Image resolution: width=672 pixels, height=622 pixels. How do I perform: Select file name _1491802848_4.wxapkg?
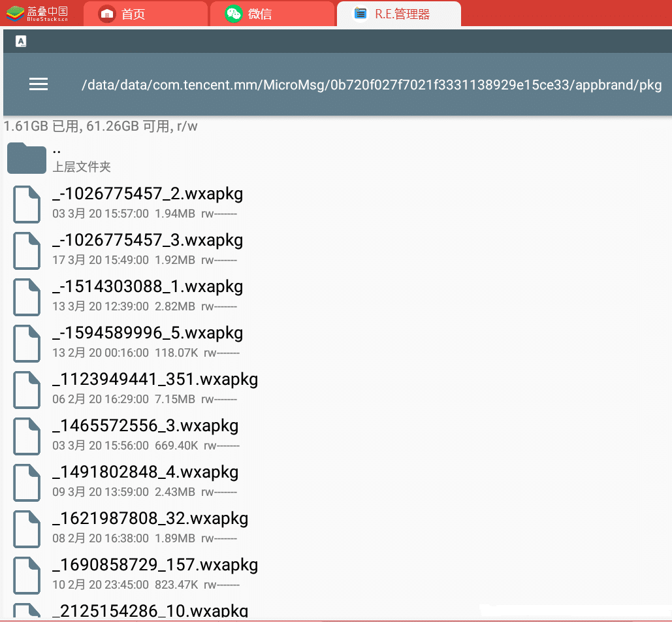[x=145, y=472]
